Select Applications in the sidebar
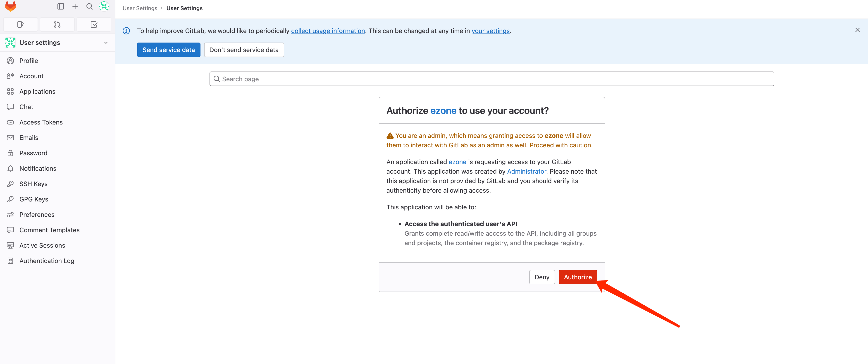Image resolution: width=868 pixels, height=364 pixels. (37, 92)
